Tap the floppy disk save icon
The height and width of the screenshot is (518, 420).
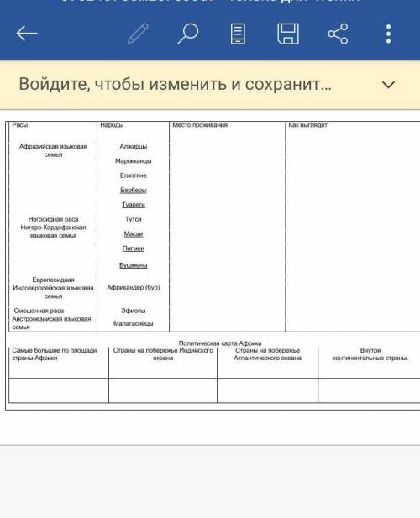click(288, 34)
